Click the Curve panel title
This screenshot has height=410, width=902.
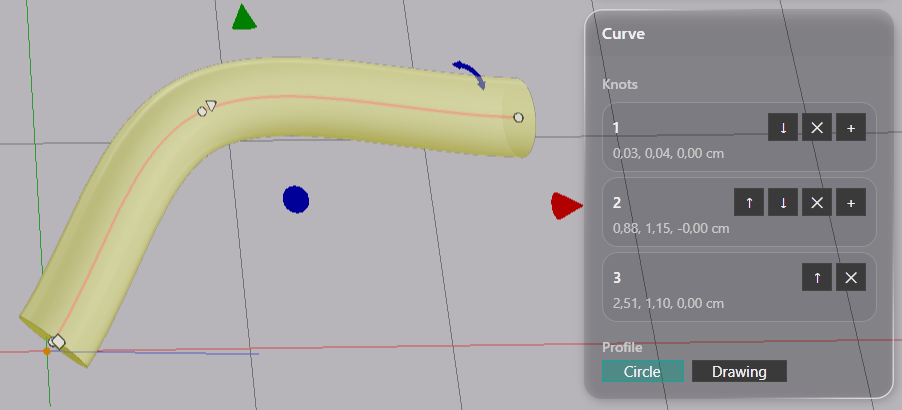point(623,34)
